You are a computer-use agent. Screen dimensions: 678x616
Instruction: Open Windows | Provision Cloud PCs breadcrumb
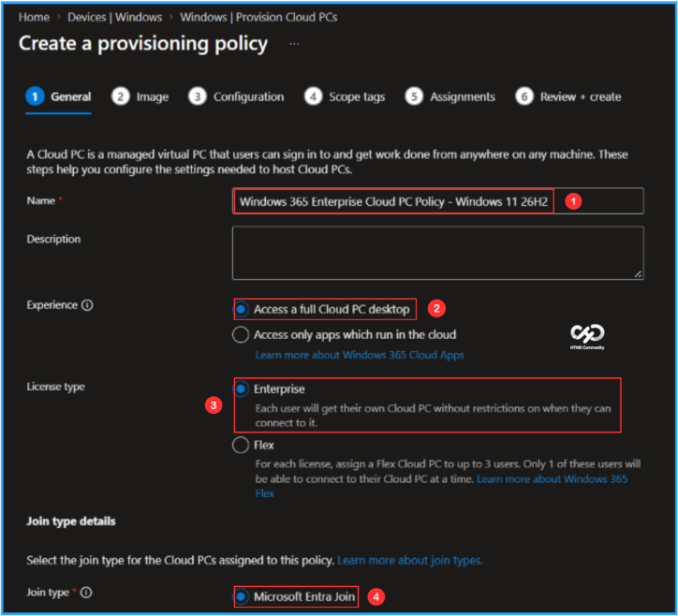pyautogui.click(x=258, y=17)
